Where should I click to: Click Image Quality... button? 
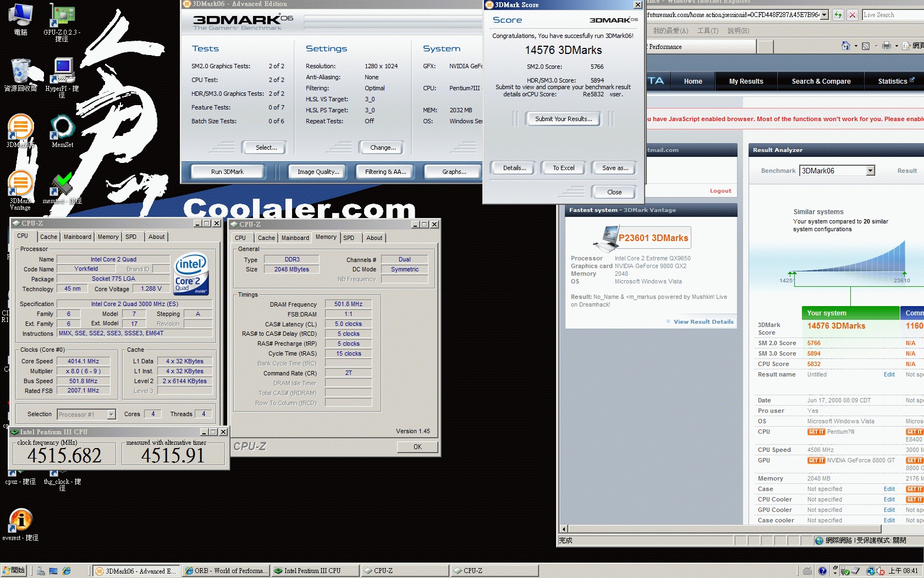click(318, 172)
